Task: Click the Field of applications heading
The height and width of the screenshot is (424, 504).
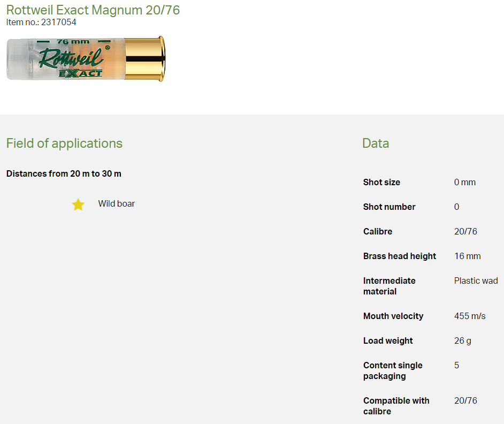Action: [64, 143]
